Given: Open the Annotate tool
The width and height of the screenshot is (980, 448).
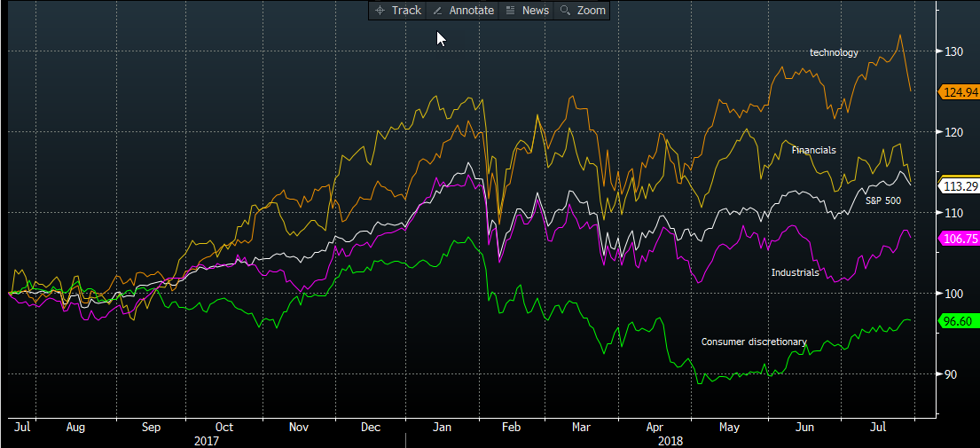Looking at the screenshot, I should click(463, 11).
